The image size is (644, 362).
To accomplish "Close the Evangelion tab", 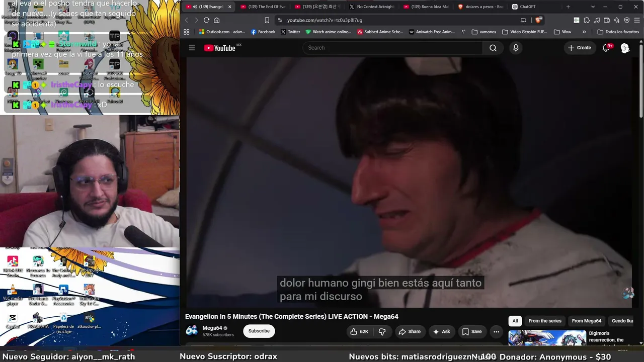I will pyautogui.click(x=229, y=7).
